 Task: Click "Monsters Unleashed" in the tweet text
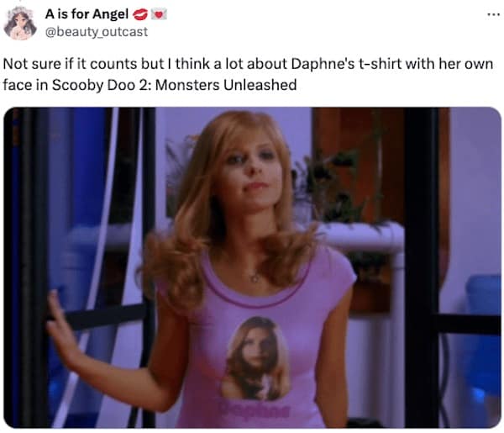pos(226,85)
